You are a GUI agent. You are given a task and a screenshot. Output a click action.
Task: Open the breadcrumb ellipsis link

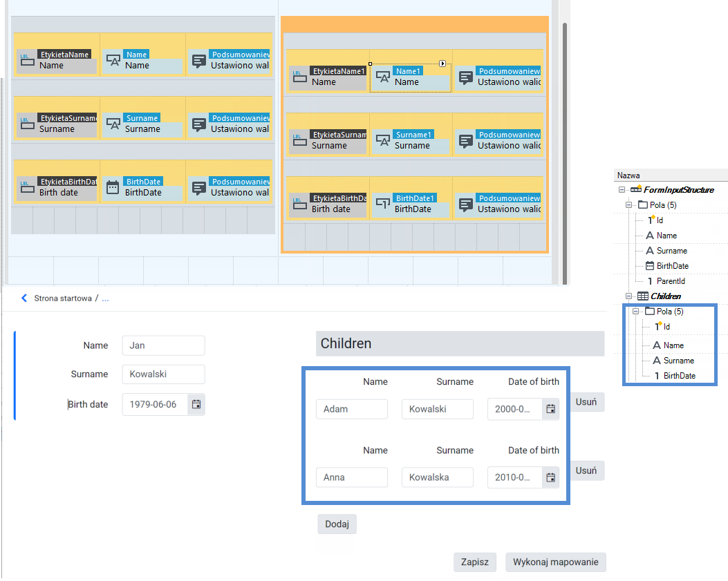[105, 298]
